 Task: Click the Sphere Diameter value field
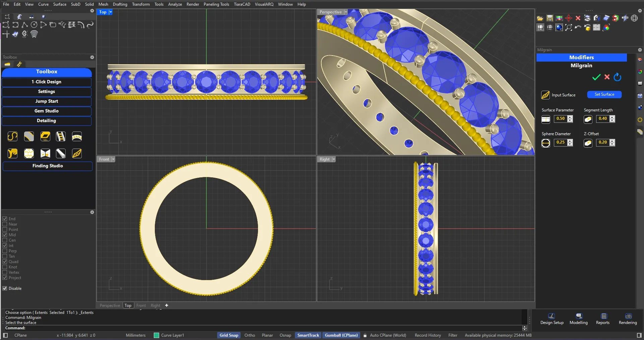pos(560,143)
